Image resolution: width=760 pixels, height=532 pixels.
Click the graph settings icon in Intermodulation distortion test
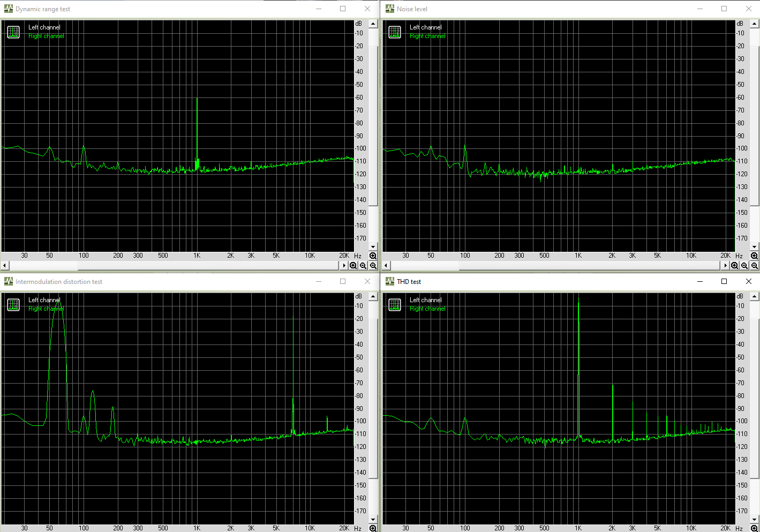(13, 305)
